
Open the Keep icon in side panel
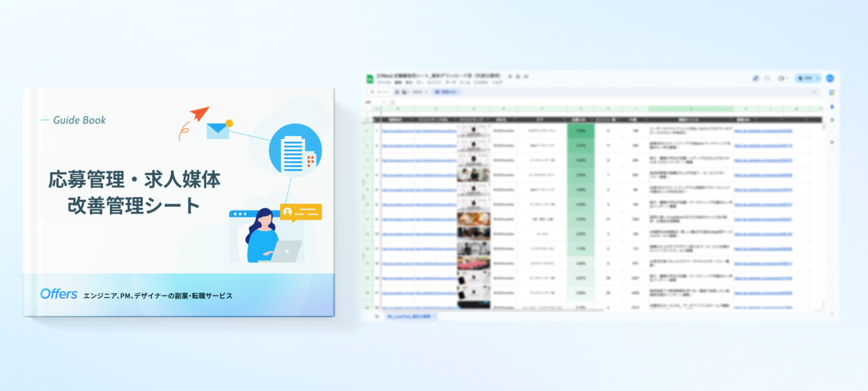(x=832, y=107)
